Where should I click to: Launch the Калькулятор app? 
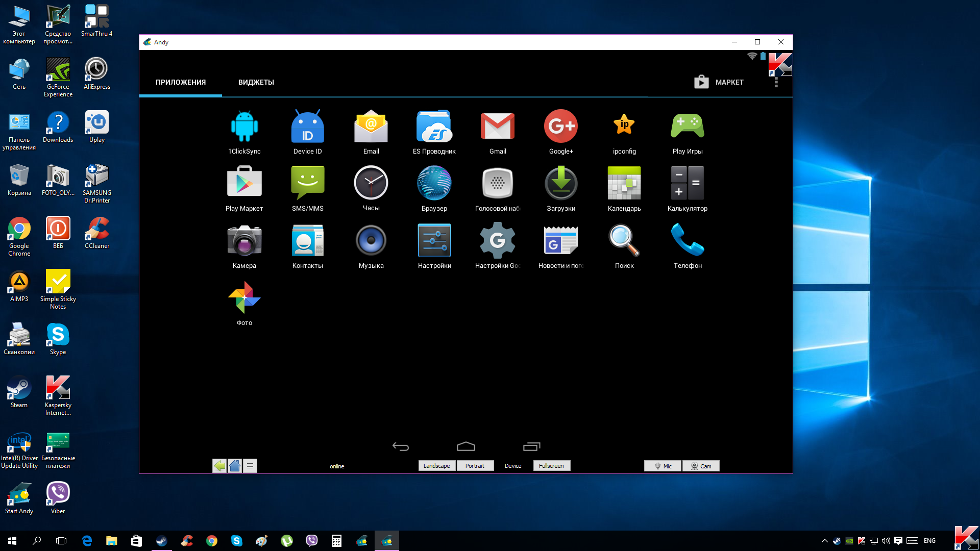coord(687,183)
